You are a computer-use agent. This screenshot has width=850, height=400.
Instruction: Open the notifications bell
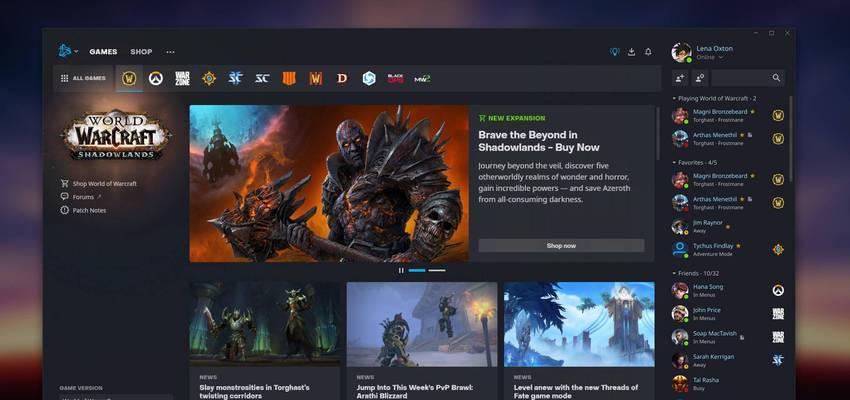[648, 51]
